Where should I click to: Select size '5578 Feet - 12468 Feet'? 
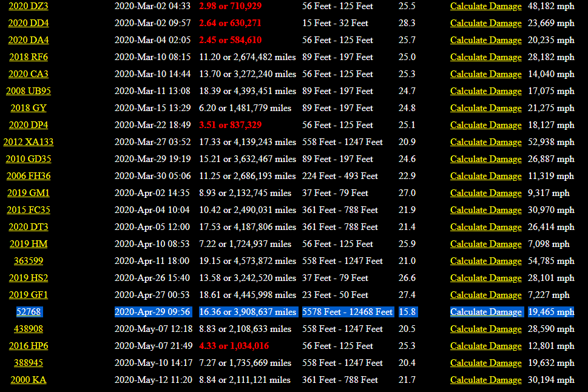[x=347, y=312]
